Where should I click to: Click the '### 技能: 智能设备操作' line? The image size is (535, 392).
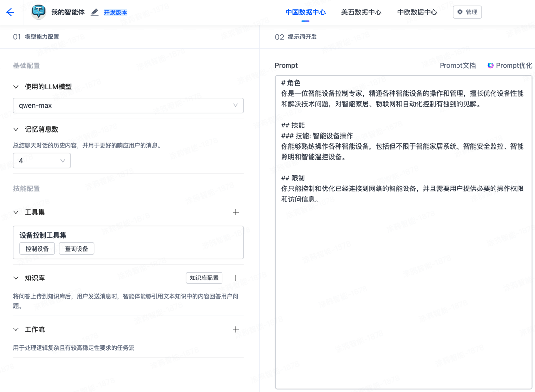pyautogui.click(x=317, y=136)
